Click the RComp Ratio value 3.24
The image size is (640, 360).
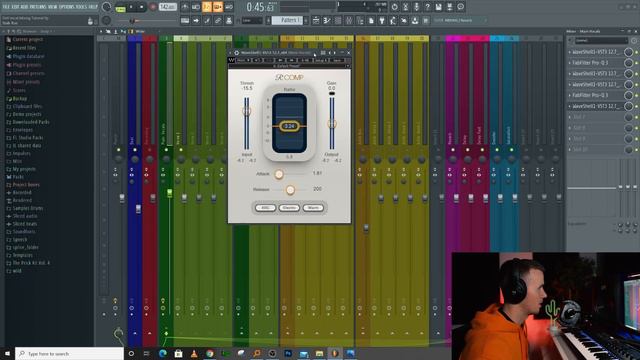(289, 126)
